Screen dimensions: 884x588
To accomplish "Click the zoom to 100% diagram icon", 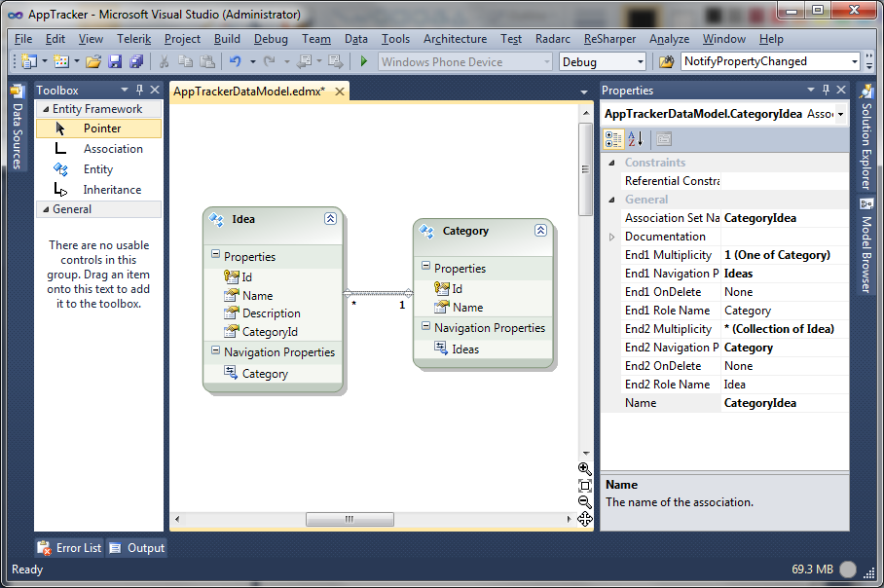I will click(x=585, y=486).
